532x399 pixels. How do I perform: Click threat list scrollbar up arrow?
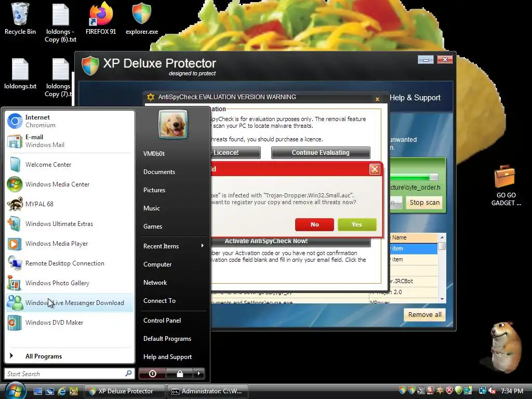point(442,237)
